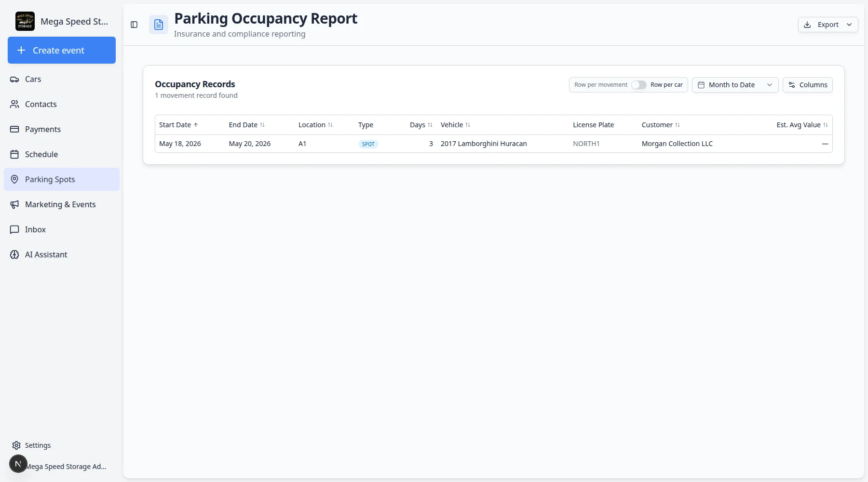Click the Days value 3

coord(431,144)
